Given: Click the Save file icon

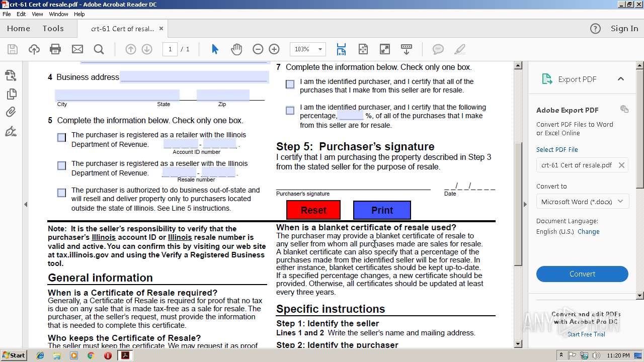Looking at the screenshot, I should tap(12, 49).
